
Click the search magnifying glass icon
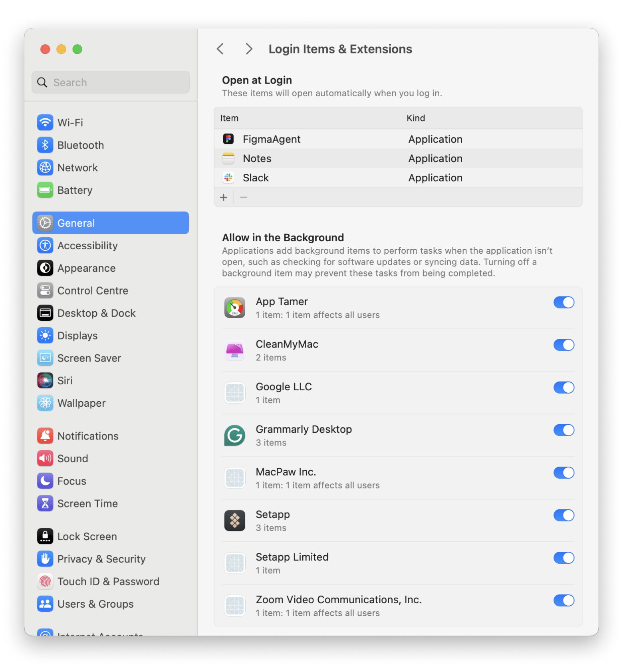click(x=42, y=82)
